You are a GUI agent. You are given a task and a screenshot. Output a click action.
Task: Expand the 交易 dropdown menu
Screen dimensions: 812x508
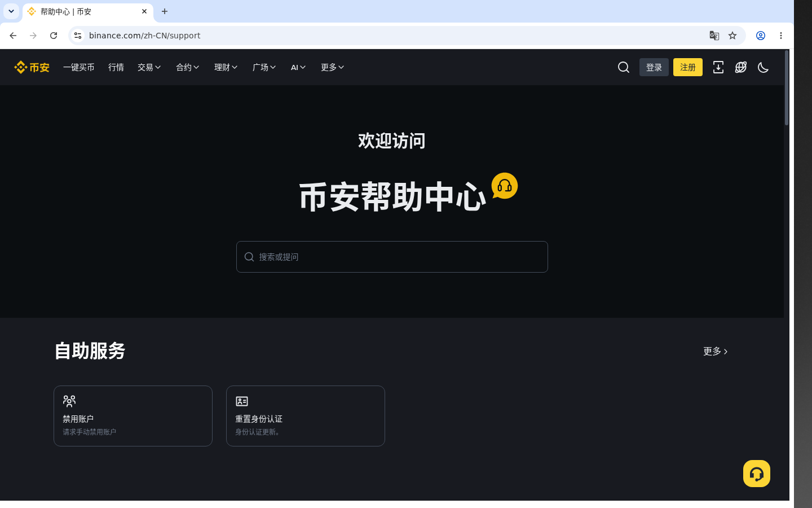(149, 67)
